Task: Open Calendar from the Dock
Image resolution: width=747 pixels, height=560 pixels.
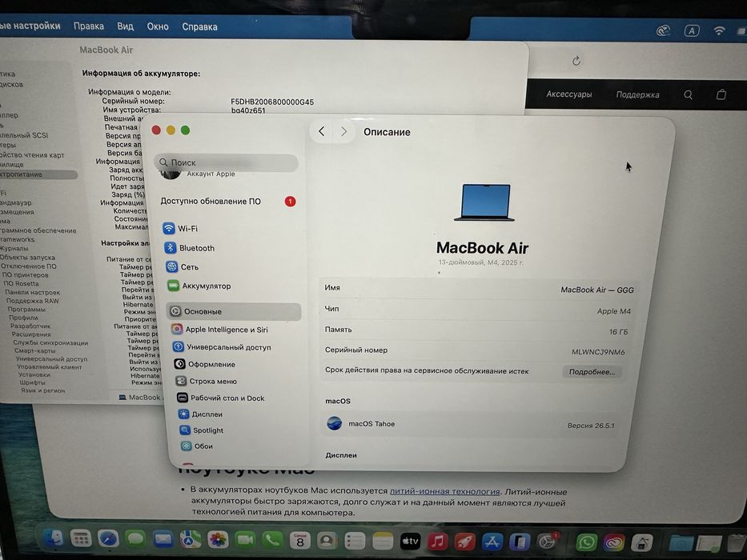Action: tap(300, 541)
